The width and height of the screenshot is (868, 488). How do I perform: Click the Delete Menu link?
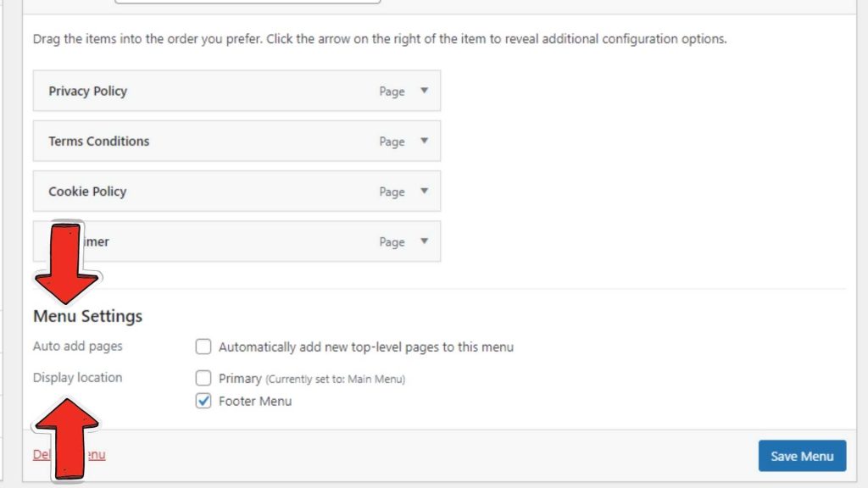[68, 454]
